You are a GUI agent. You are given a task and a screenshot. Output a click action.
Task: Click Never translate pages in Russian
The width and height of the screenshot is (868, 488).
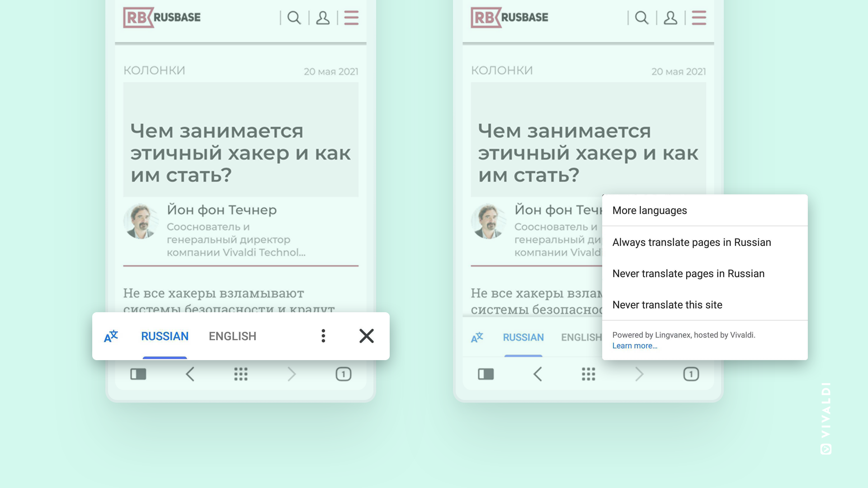click(x=689, y=273)
